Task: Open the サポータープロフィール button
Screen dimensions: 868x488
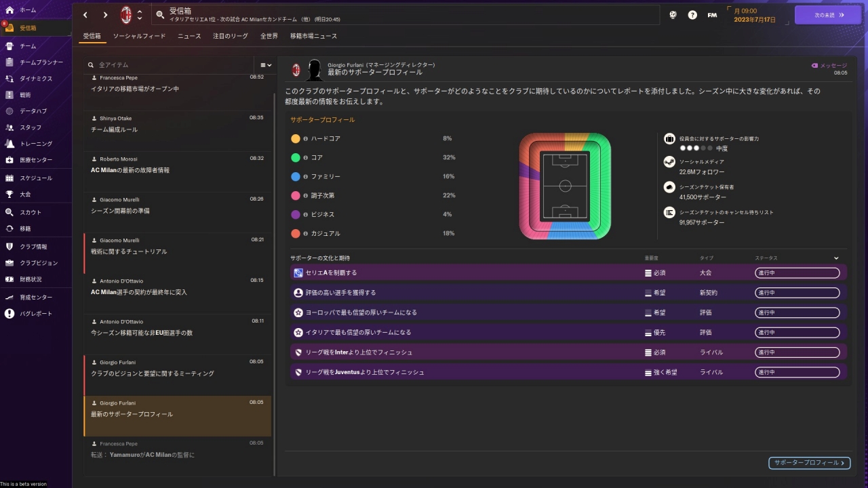Action: 809,463
